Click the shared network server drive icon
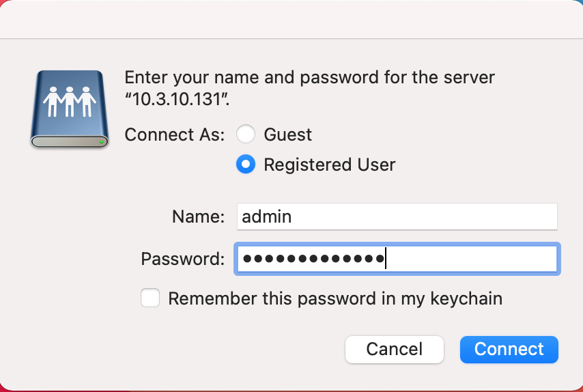 (x=70, y=109)
